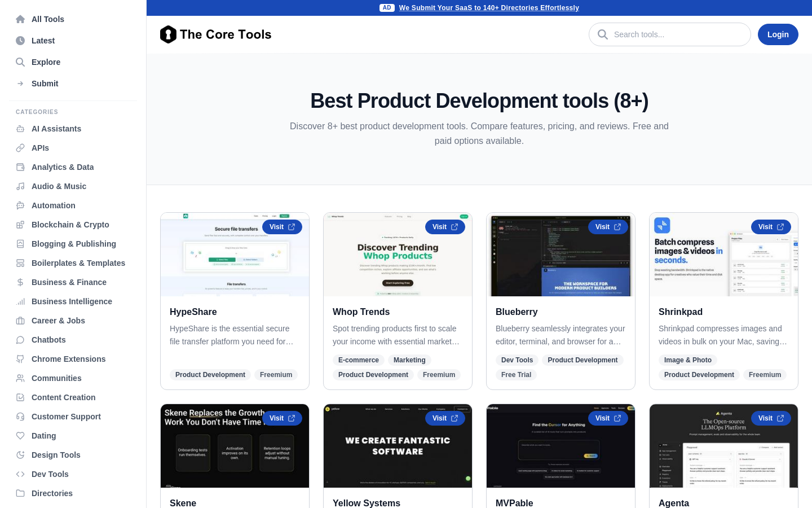The height and width of the screenshot is (508, 812).
Task: Click the Analytics & Data category icon
Action: coord(20,167)
